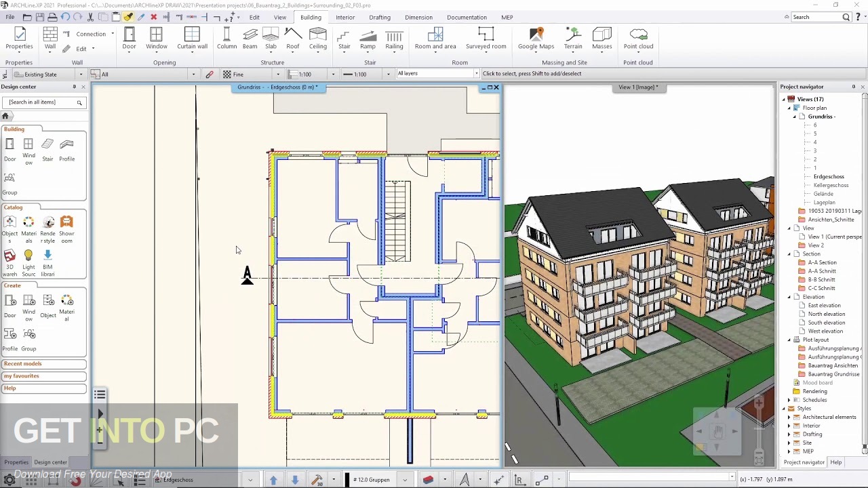Image resolution: width=868 pixels, height=488 pixels.
Task: Switch to the Dimension ribbon tab
Action: pyautogui.click(x=418, y=18)
